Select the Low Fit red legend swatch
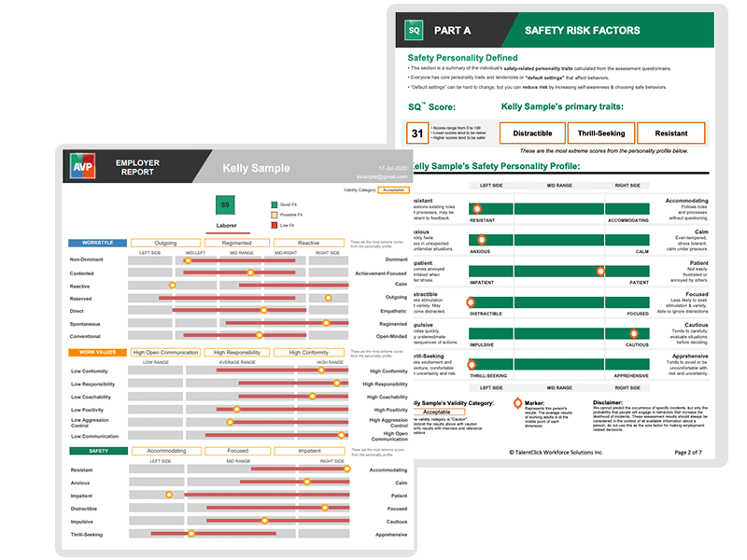The height and width of the screenshot is (560, 747). point(274,225)
